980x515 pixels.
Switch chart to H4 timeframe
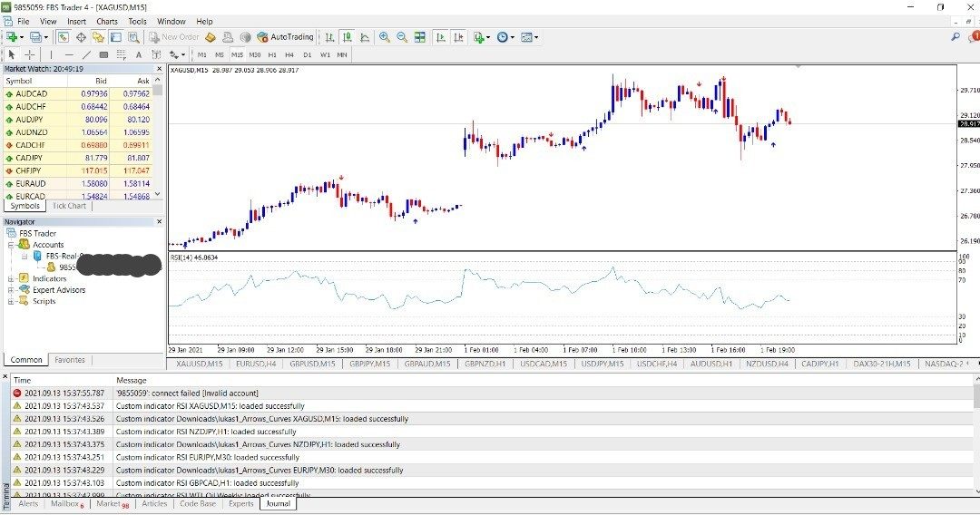(290, 54)
